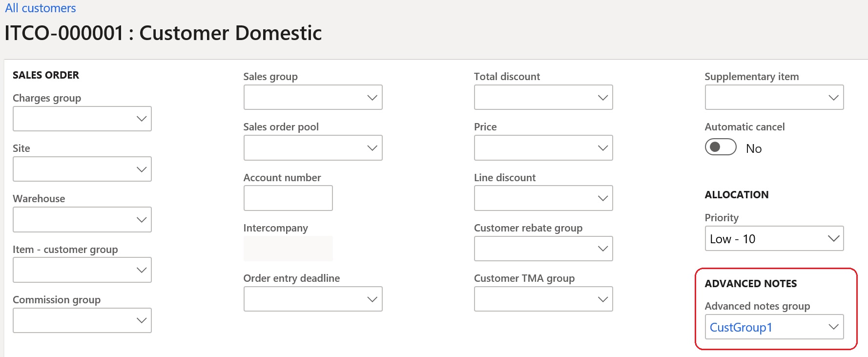The height and width of the screenshot is (357, 868).
Task: Change the Priority from Low - 10
Action: [833, 238]
